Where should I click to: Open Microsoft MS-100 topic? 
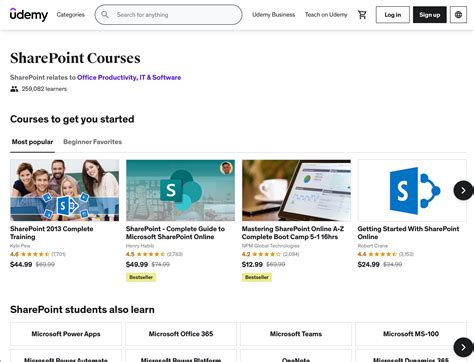(x=411, y=334)
